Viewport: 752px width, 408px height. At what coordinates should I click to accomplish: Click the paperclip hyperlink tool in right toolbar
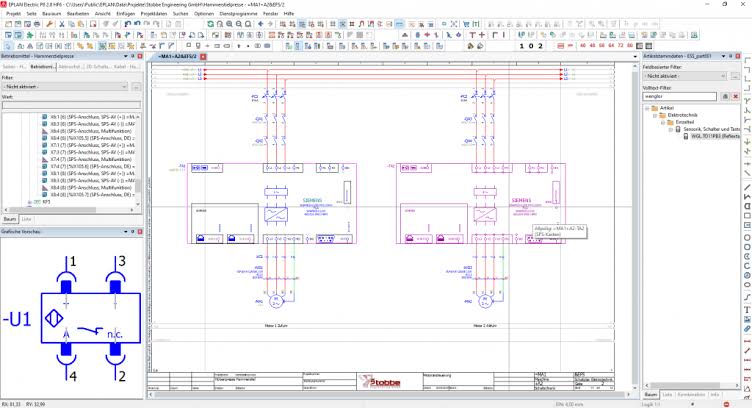click(x=747, y=329)
